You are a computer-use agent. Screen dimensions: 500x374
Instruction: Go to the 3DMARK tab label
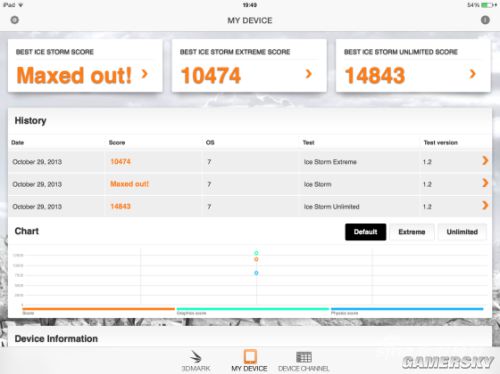196,369
